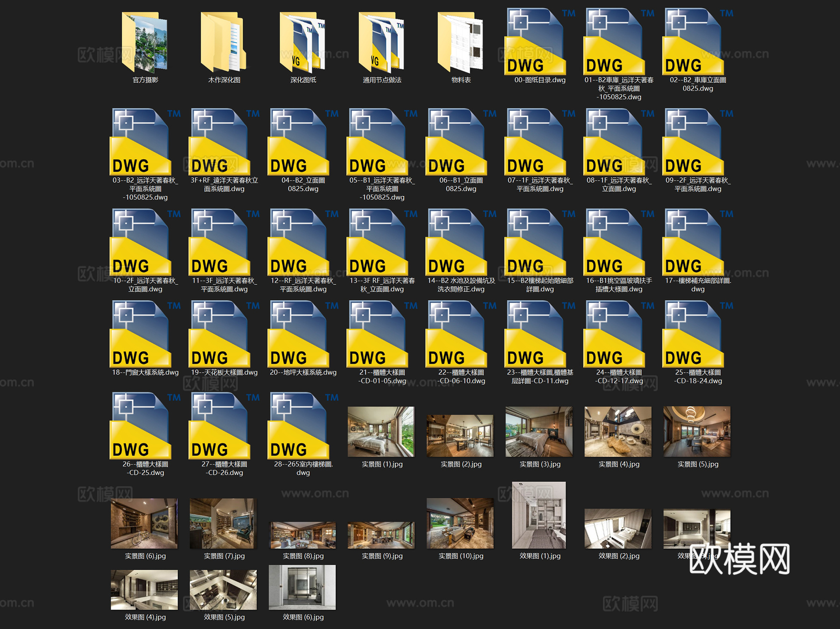Viewport: 840px width, 629px height.
Task: Click the 实景图 (4).jpg thumbnail
Action: (618, 431)
